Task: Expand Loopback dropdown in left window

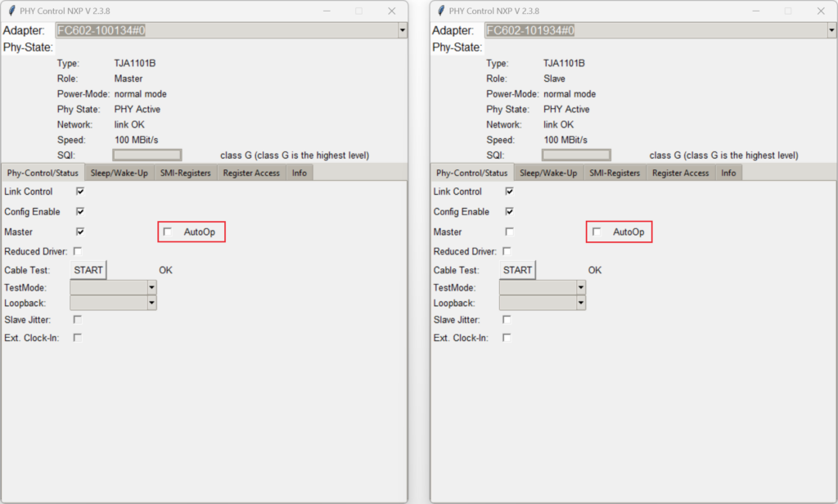Action: pyautogui.click(x=151, y=303)
